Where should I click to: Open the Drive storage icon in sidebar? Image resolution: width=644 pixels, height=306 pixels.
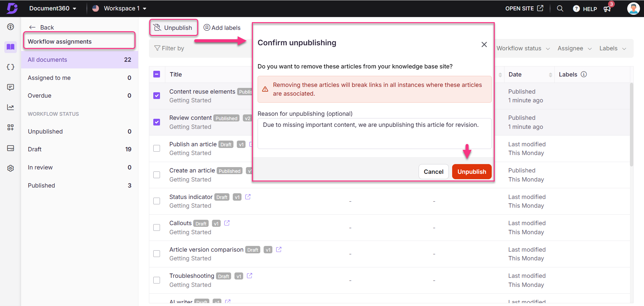pyautogui.click(x=11, y=148)
